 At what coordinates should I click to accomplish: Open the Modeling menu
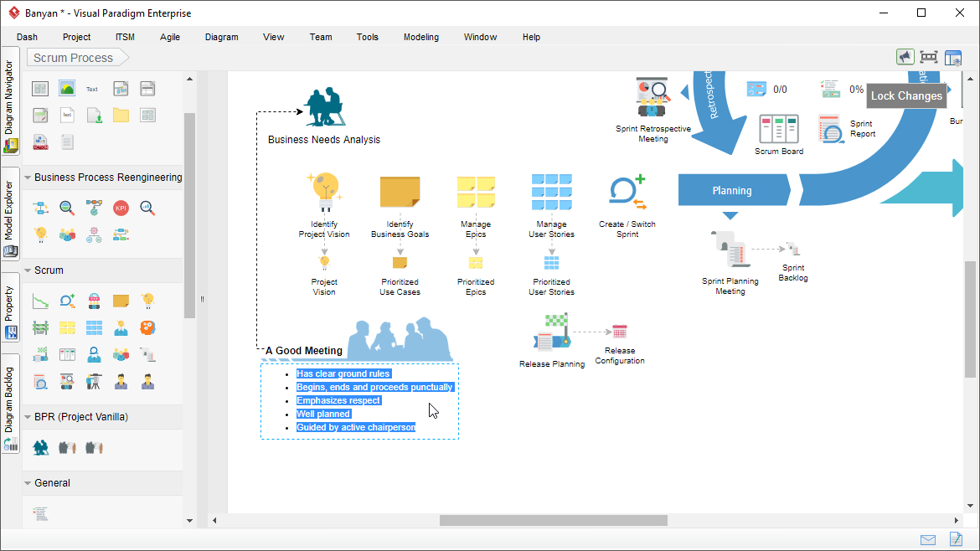(x=421, y=37)
